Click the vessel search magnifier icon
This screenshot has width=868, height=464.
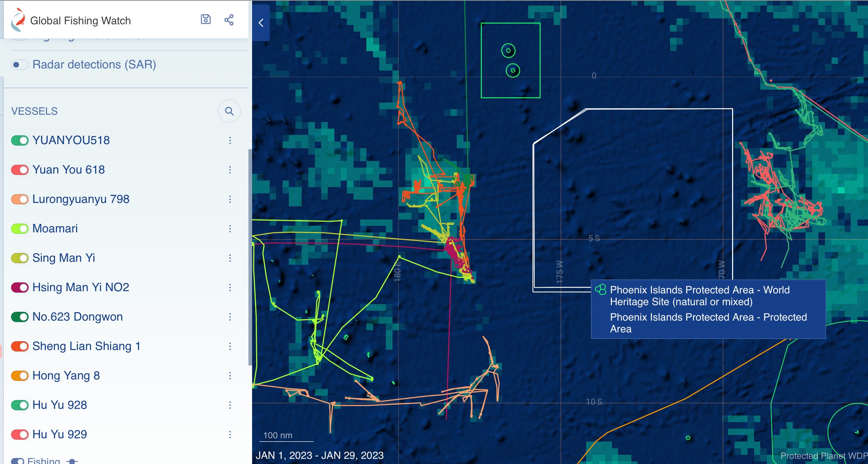click(x=229, y=111)
